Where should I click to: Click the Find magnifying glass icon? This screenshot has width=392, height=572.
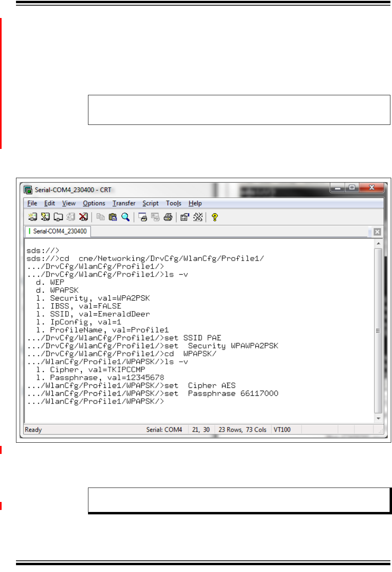[x=126, y=217]
